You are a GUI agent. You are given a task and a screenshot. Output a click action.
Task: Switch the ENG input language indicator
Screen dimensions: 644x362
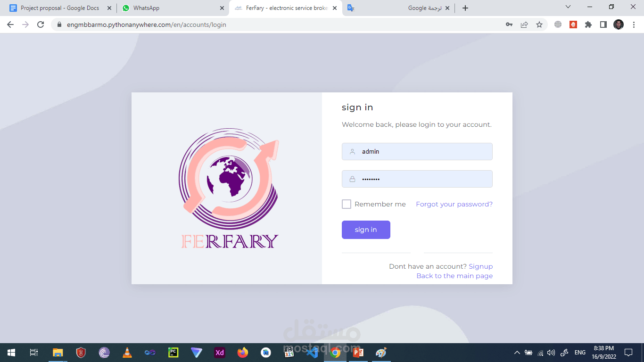580,352
